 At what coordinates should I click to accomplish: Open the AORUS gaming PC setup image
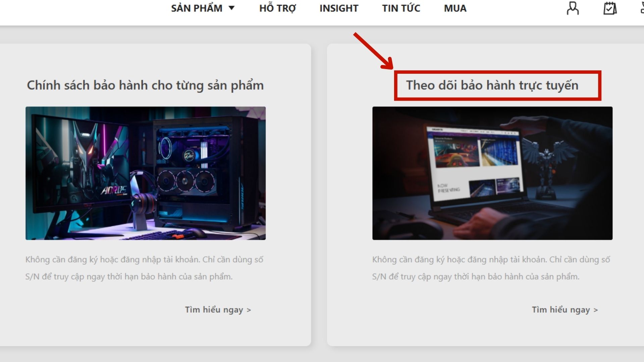point(146,173)
